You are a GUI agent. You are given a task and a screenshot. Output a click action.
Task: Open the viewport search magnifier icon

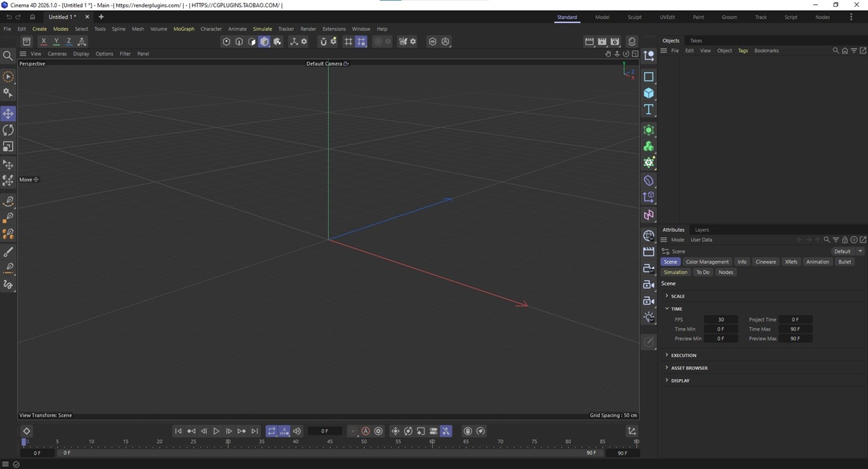pyautogui.click(x=8, y=56)
